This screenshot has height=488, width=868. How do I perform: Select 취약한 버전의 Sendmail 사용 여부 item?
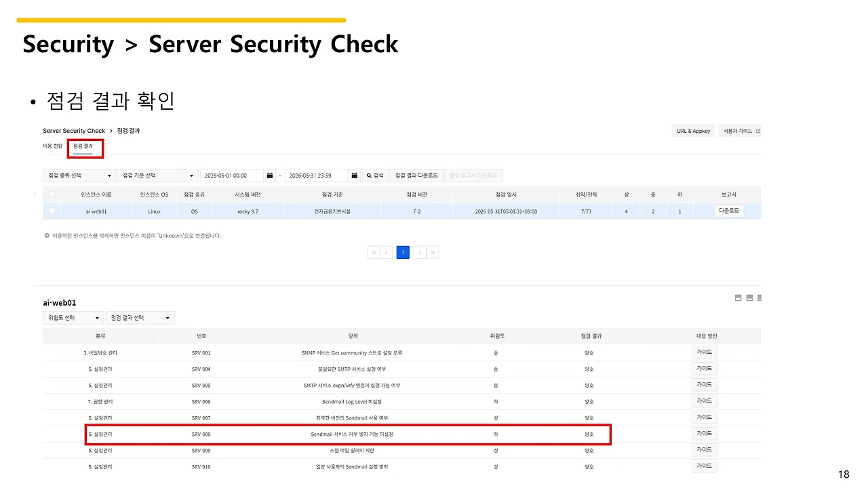[352, 418]
